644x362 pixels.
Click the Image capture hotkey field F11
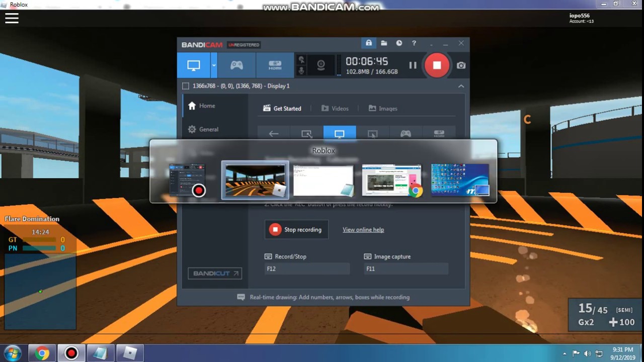point(406,269)
